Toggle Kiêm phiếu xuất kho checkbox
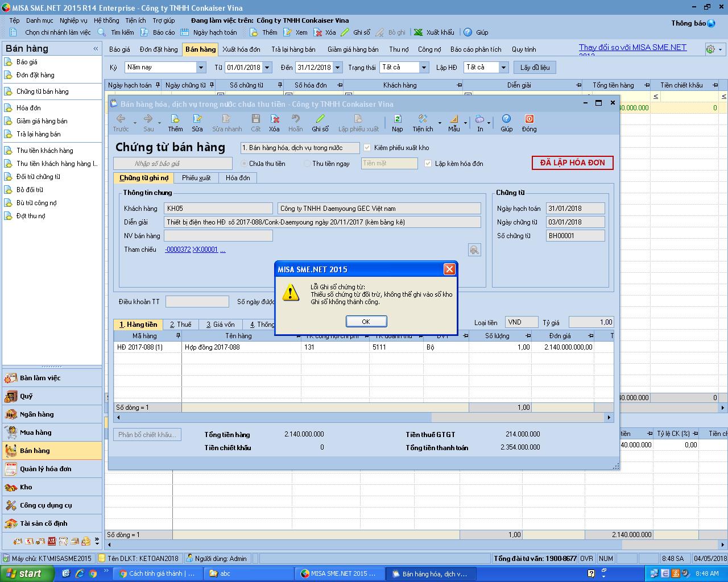Screen dimensions: 728x582 click(x=367, y=148)
